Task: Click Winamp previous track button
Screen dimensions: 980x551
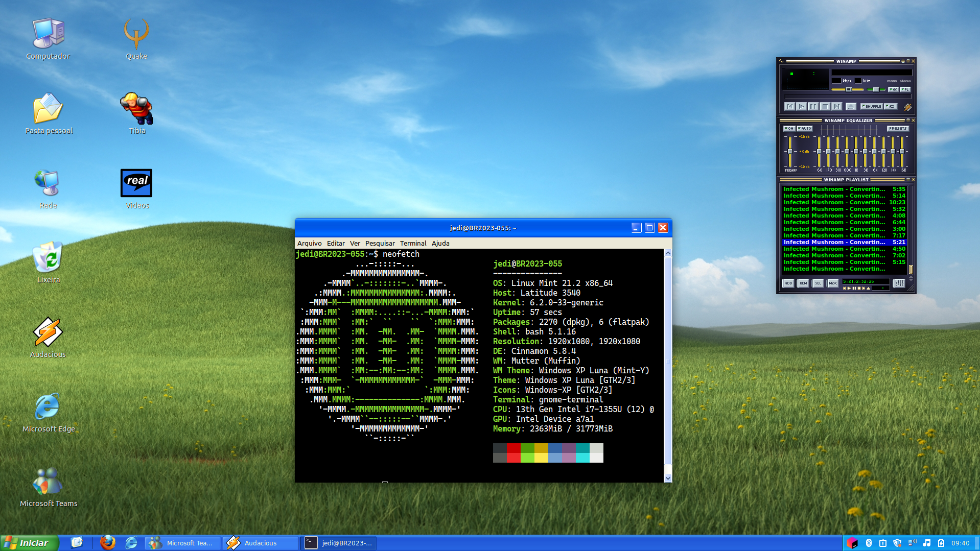Action: pyautogui.click(x=789, y=106)
